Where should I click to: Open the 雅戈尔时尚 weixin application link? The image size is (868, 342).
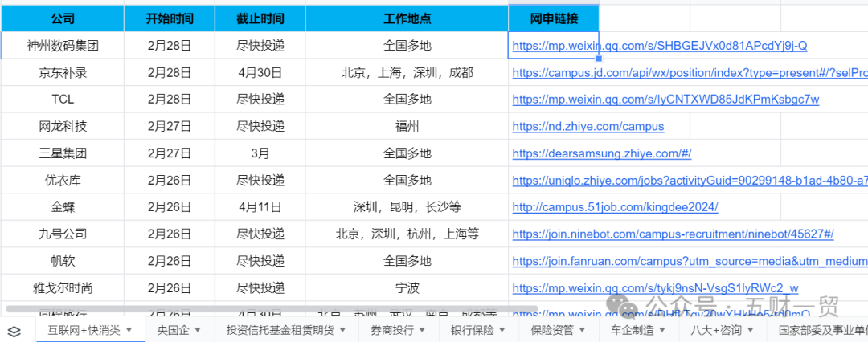[x=656, y=287]
